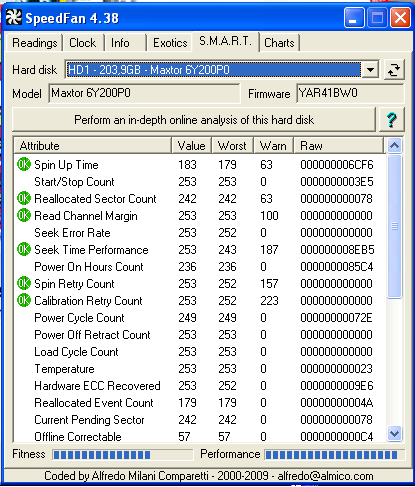Sort by the Value column header
This screenshot has height=487, width=415.
pos(192,146)
